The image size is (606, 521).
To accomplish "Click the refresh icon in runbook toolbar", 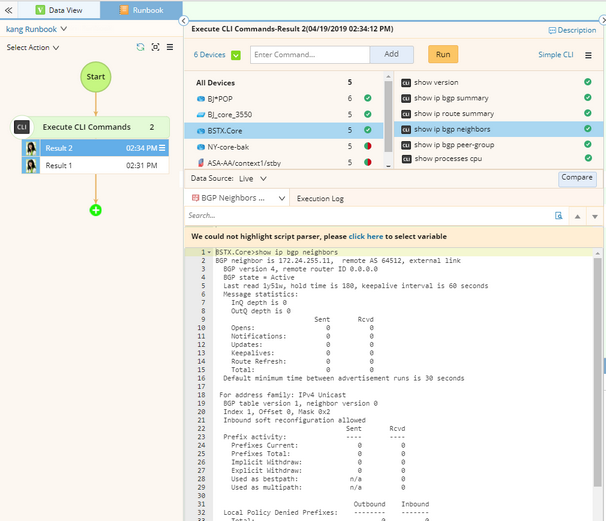I will click(x=140, y=47).
